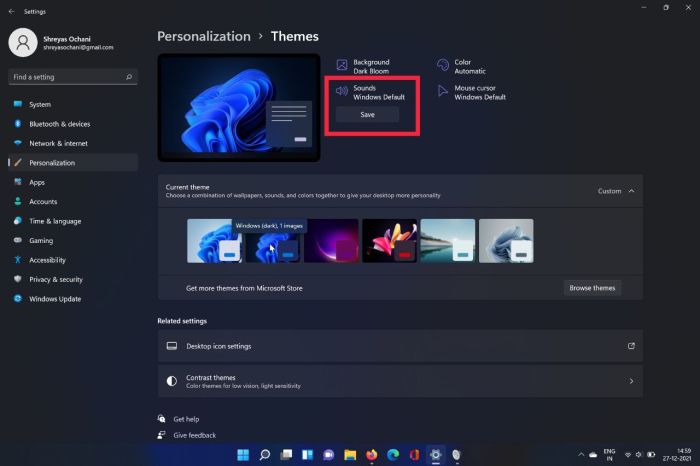Screen dimensions: 700x466
Task: Click the Save theme button
Action: click(367, 115)
